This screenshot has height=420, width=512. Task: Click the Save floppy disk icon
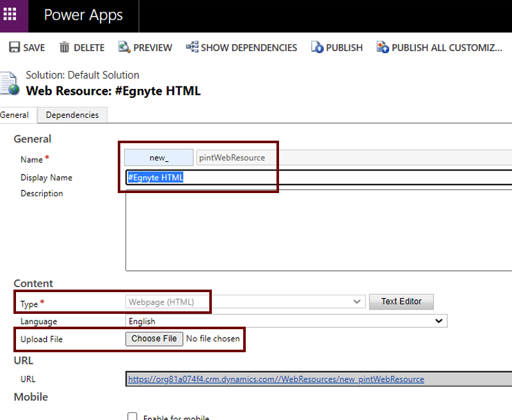pos(14,47)
